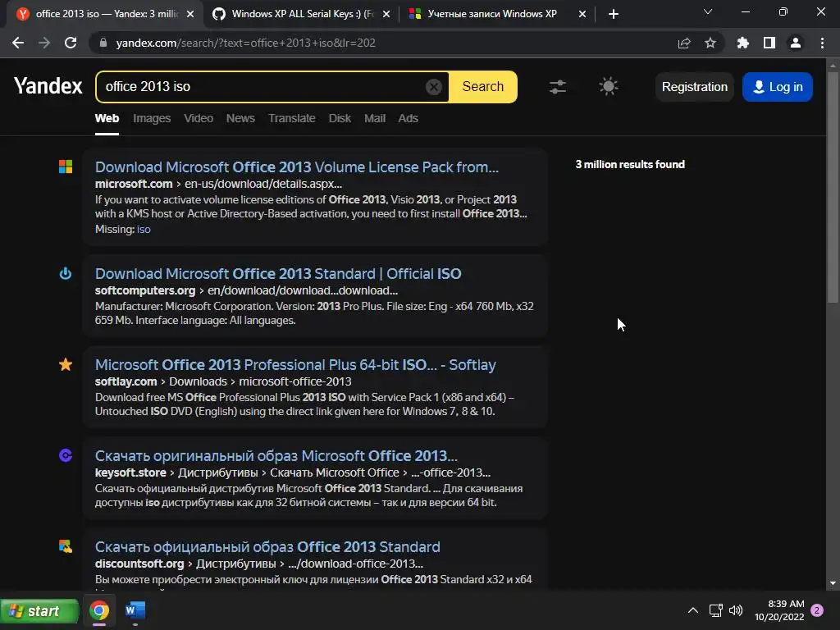The height and width of the screenshot is (630, 840).
Task: Select the Video search tab
Action: point(199,118)
